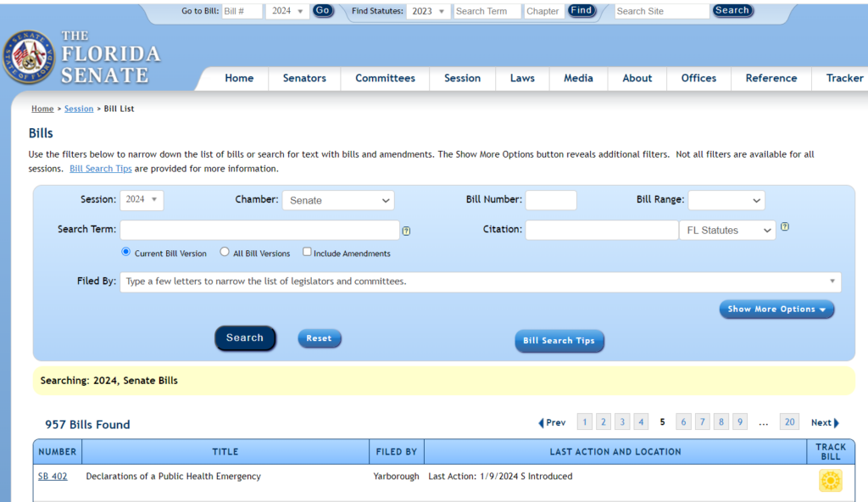The width and height of the screenshot is (868, 502).
Task: Open the Laws navigation tab
Action: point(522,78)
